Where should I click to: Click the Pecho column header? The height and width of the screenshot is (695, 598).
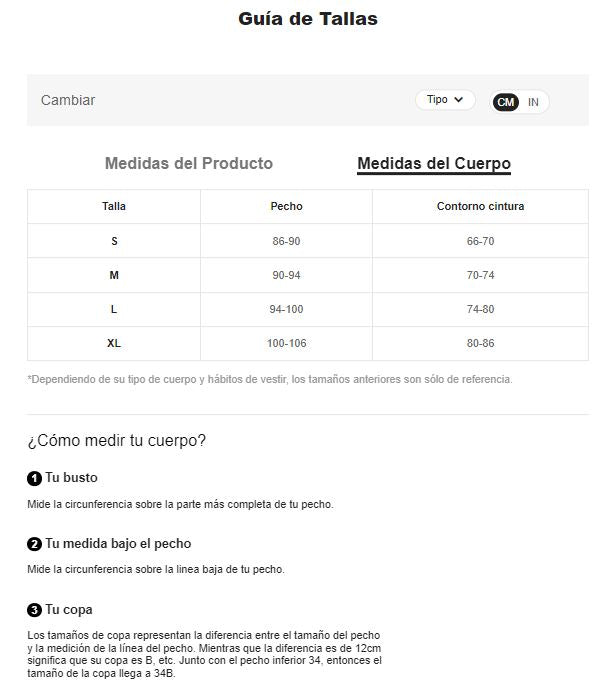coord(286,206)
